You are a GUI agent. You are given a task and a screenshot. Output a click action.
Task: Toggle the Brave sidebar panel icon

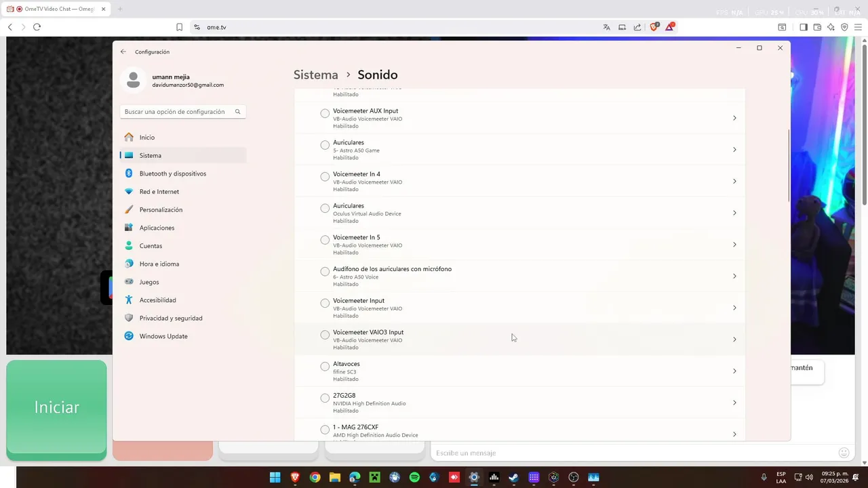coord(804,27)
